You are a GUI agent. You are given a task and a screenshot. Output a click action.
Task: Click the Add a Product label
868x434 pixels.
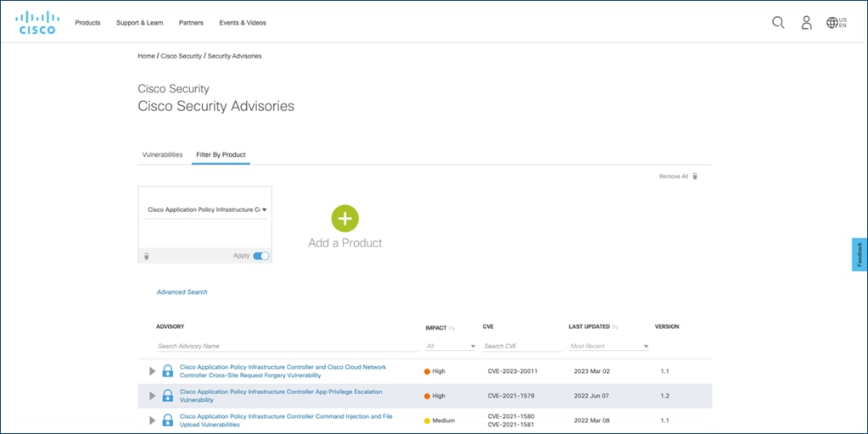point(344,242)
